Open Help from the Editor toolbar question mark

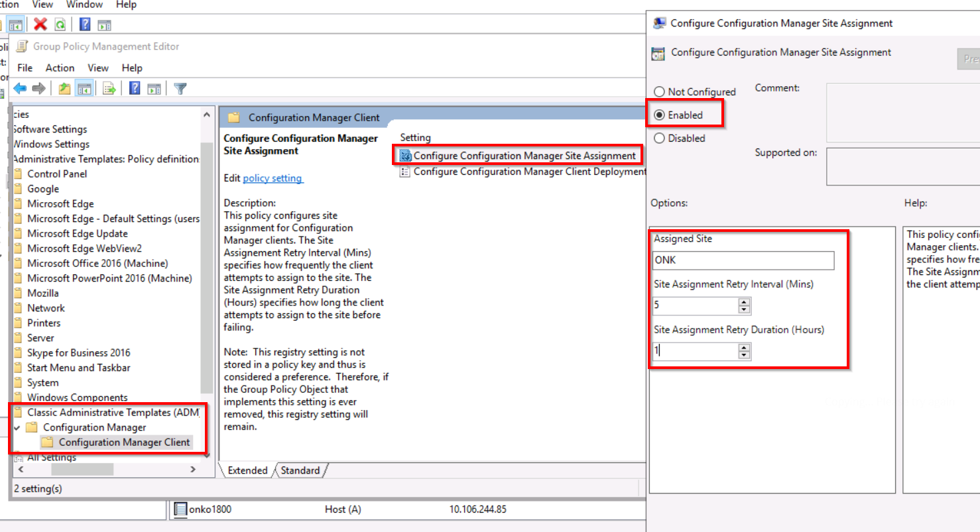tap(135, 88)
